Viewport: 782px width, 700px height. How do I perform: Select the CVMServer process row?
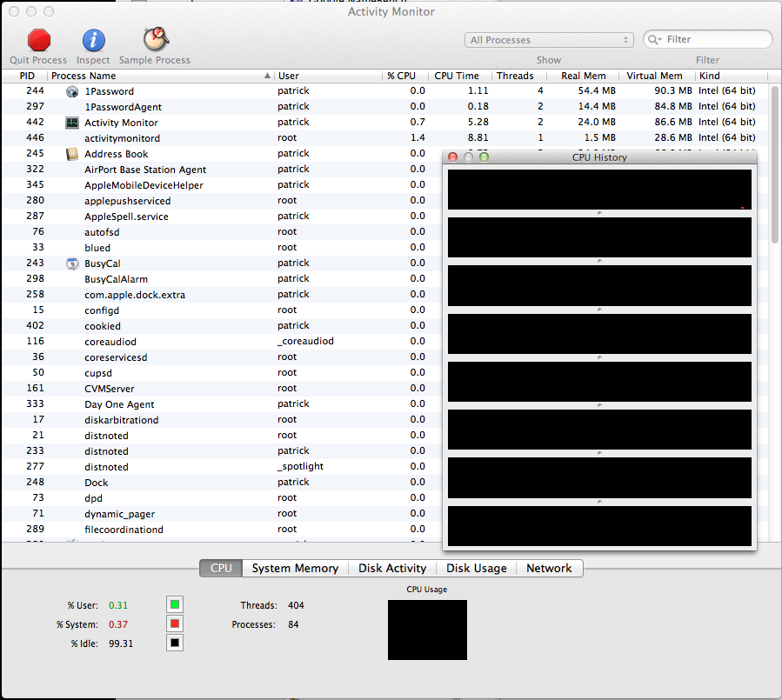pyautogui.click(x=222, y=389)
